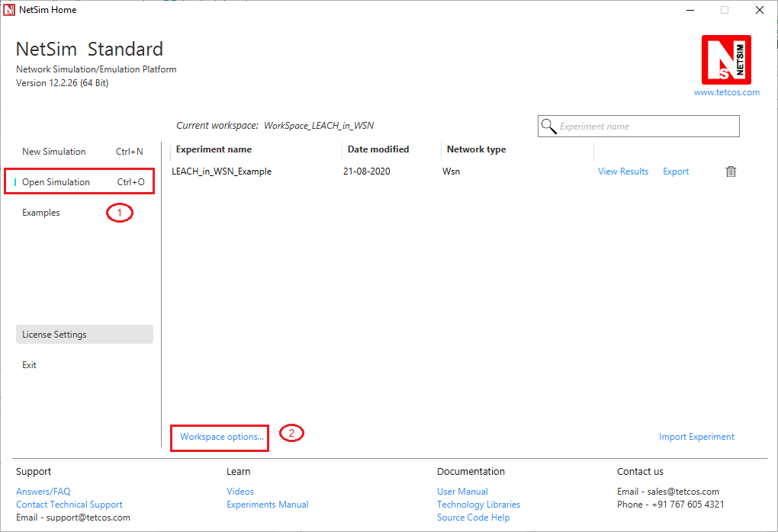Click the phone number +91 767 605 4321
Image resolution: width=778 pixels, height=532 pixels.
[x=688, y=505]
